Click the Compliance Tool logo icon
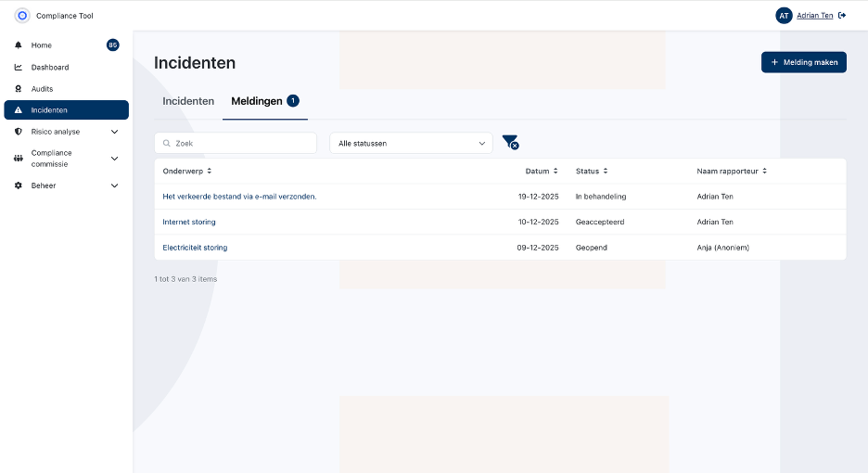Image resolution: width=868 pixels, height=473 pixels. (22, 16)
